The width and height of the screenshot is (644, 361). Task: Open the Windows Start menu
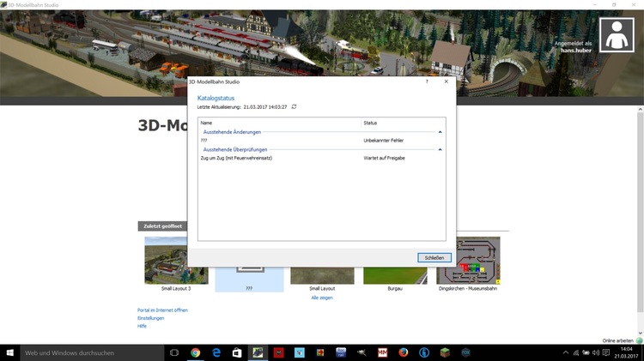9,352
